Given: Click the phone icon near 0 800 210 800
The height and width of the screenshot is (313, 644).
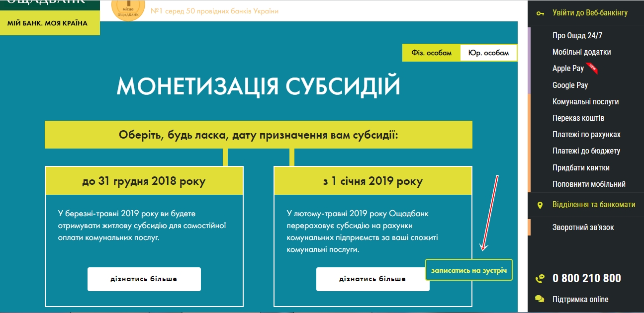Looking at the screenshot, I should click(x=540, y=279).
